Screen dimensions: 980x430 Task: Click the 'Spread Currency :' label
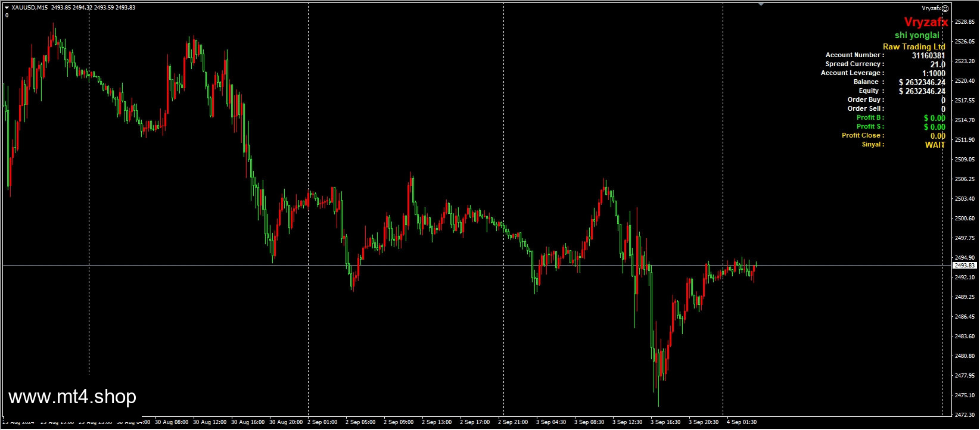click(854, 64)
